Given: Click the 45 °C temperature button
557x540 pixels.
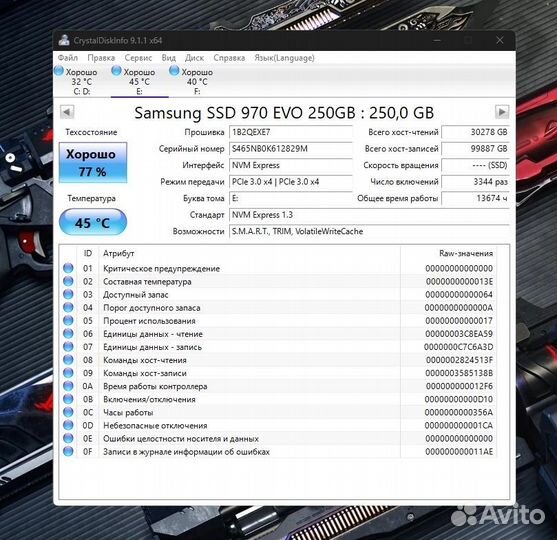Looking at the screenshot, I should (x=93, y=222).
